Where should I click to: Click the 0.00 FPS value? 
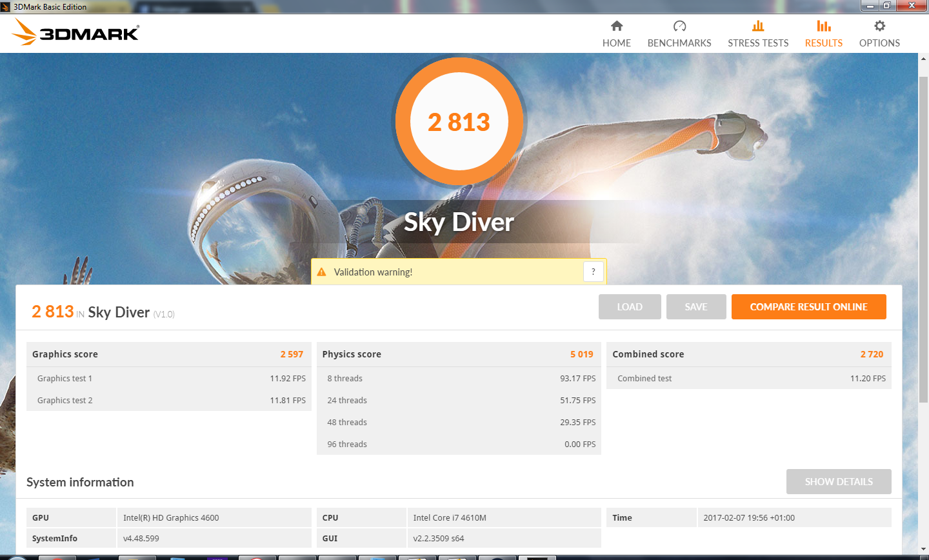click(x=580, y=445)
